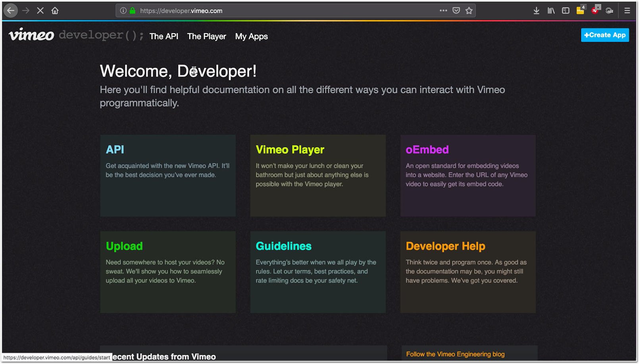Image resolution: width=639 pixels, height=364 pixels.
Task: Open the browser home page icon
Action: 55,11
